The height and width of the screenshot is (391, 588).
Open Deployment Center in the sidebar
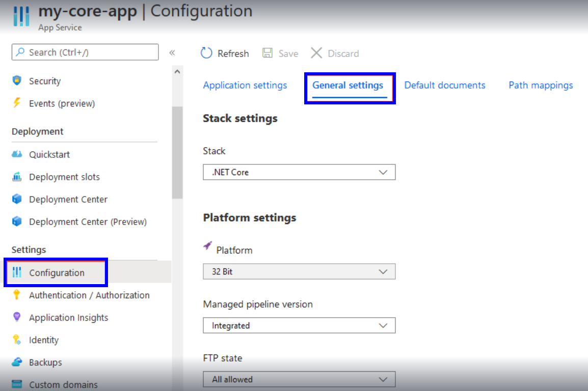pos(68,199)
